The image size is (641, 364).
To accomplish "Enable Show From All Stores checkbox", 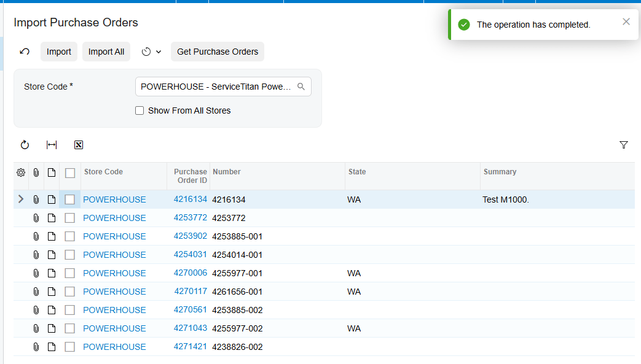I will (140, 110).
